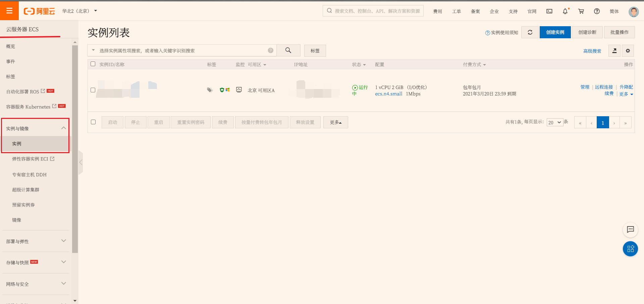644x304 pixels.
Task: Open the 费用 top menu
Action: [437, 11]
